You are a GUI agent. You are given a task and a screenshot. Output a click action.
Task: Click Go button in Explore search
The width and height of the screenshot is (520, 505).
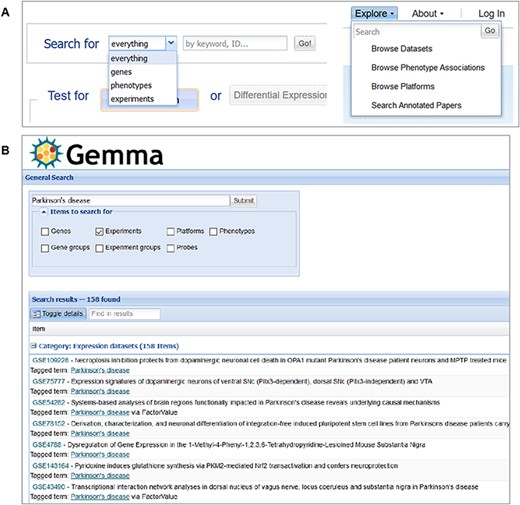click(490, 31)
